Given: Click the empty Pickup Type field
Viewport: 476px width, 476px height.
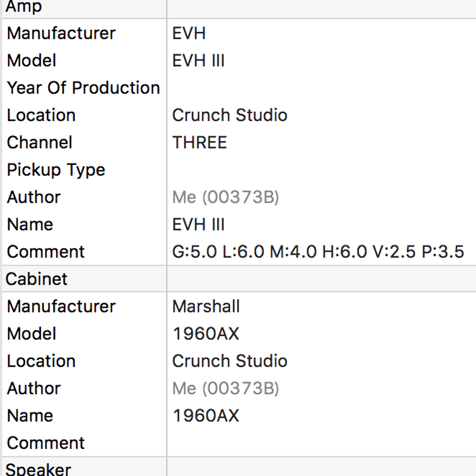Looking at the screenshot, I should pyautogui.click(x=321, y=170).
